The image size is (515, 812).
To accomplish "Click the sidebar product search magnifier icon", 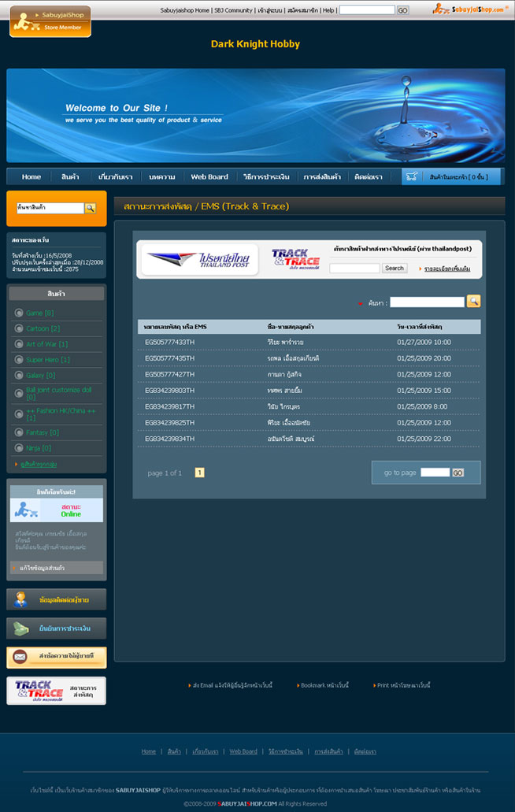I will pyautogui.click(x=90, y=208).
